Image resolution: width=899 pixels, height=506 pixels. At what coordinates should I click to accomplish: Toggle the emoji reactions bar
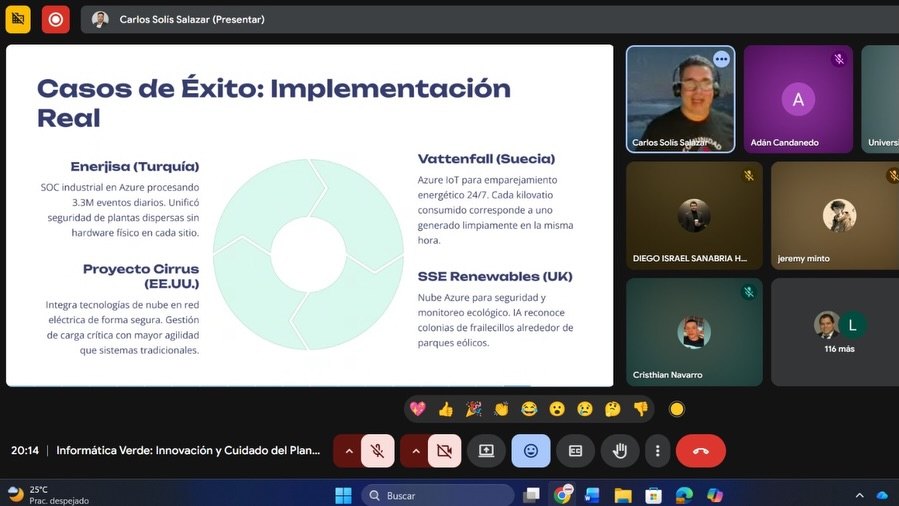(531, 451)
